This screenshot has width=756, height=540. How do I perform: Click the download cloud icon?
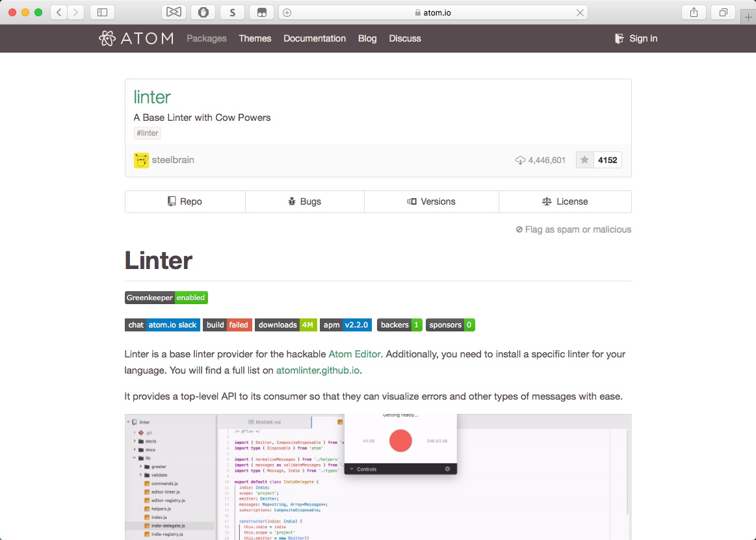coord(520,160)
